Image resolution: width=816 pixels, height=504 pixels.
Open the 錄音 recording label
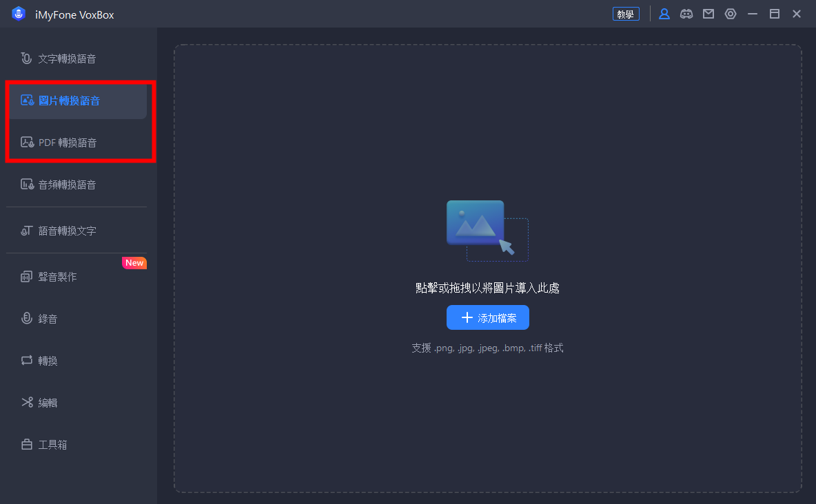click(x=48, y=319)
